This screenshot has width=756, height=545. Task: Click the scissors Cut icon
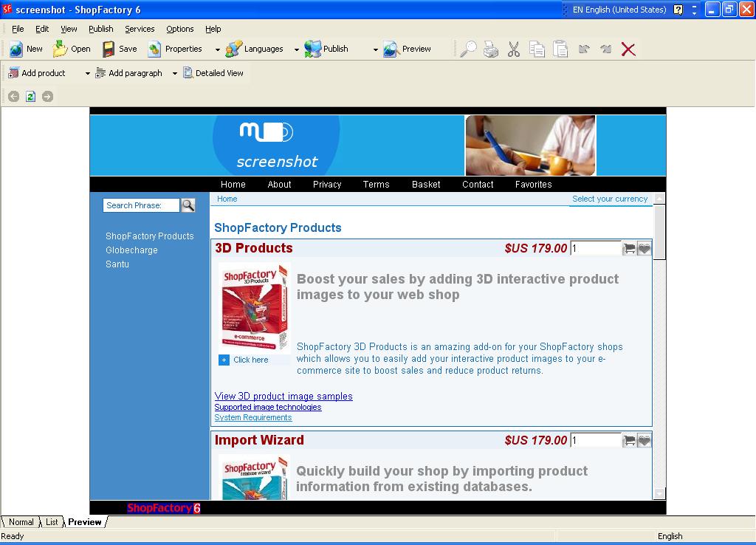tap(514, 49)
